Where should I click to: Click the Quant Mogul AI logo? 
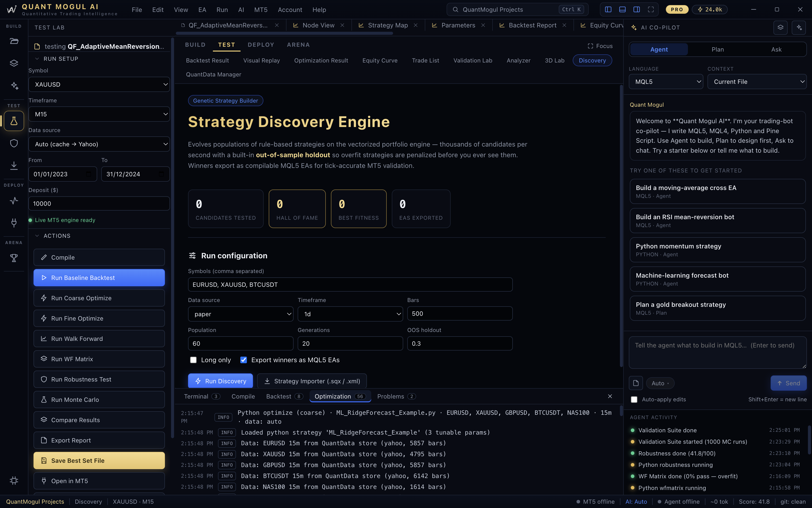[x=12, y=9]
